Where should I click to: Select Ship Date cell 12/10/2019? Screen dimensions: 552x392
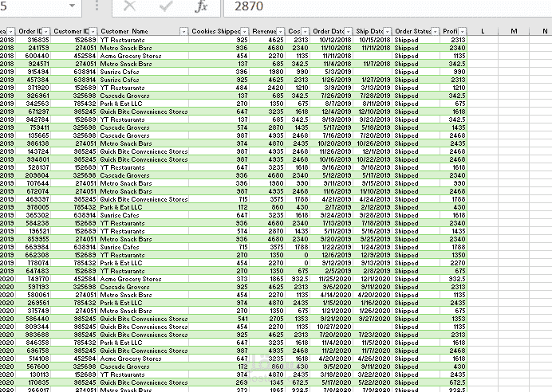(x=372, y=112)
